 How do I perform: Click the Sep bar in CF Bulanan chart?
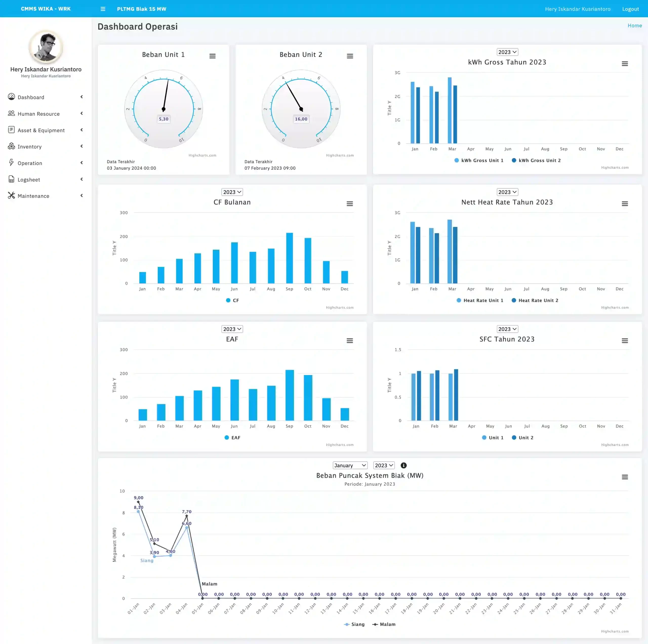tap(289, 258)
